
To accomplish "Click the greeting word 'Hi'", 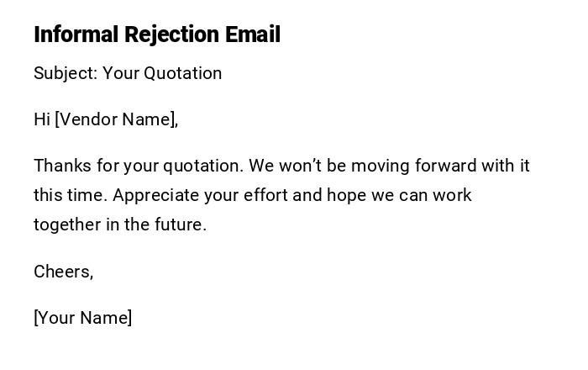I will coord(42,119).
